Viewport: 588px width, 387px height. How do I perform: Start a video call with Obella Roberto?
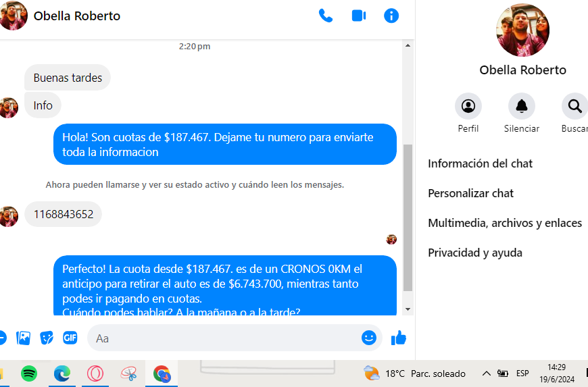[358, 16]
